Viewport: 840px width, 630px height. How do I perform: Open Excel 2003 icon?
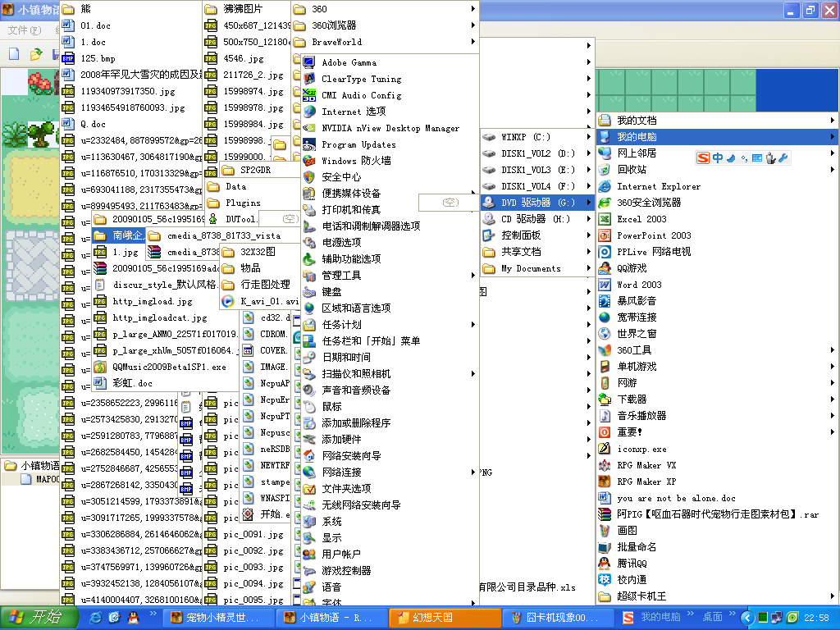605,219
